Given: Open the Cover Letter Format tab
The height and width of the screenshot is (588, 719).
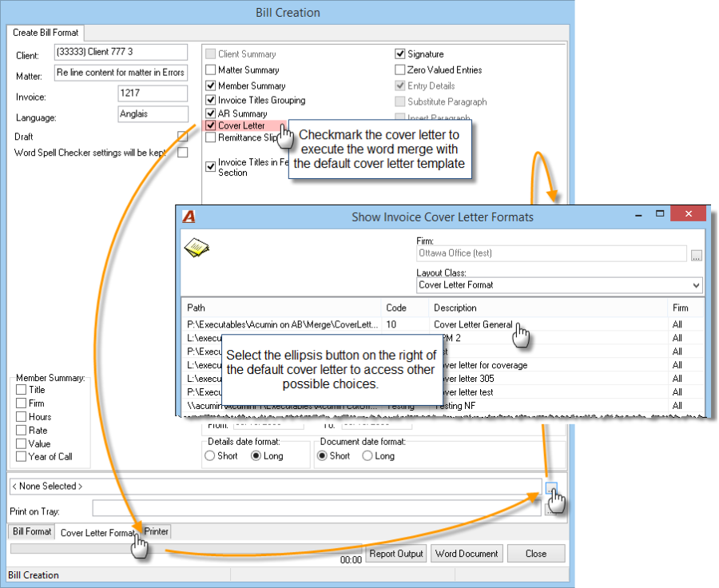Looking at the screenshot, I should tap(97, 533).
